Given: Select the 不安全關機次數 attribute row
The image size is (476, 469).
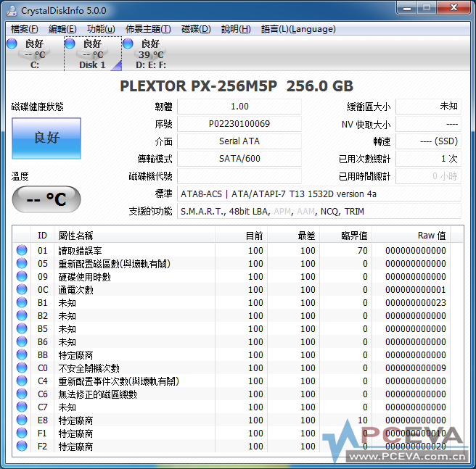Looking at the screenshot, I should tap(232, 368).
